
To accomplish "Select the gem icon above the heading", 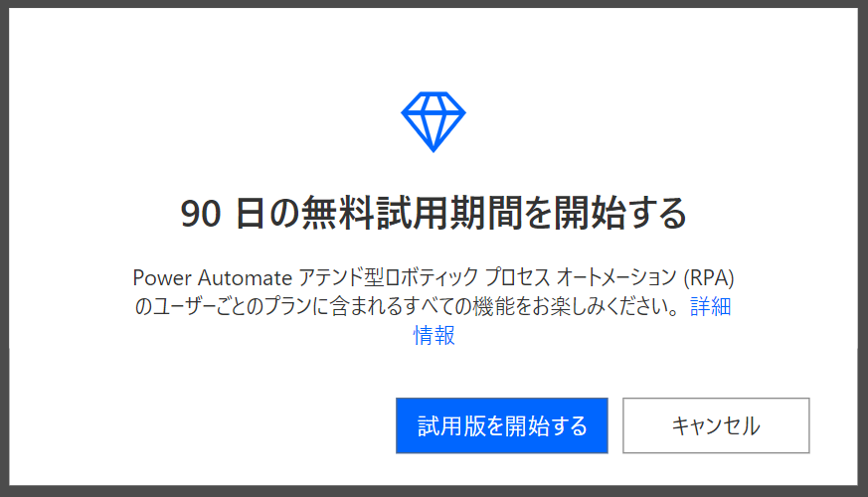I will pyautogui.click(x=434, y=121).
